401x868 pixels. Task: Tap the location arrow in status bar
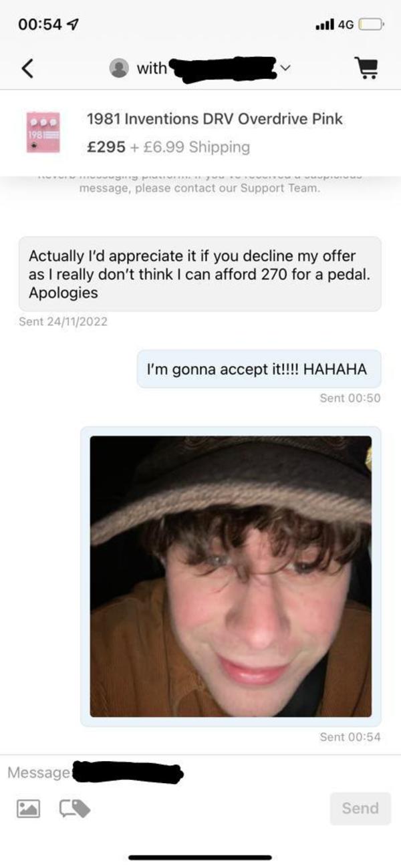pos(75,24)
